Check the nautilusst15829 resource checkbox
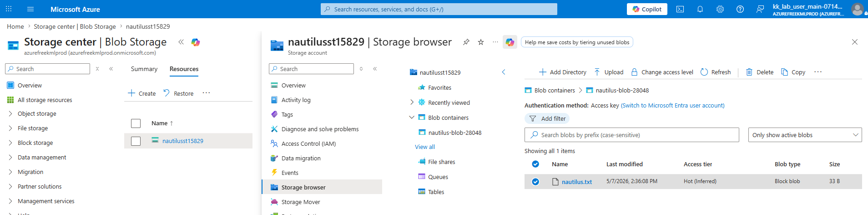Screen dimensions: 868x215 (x=136, y=141)
